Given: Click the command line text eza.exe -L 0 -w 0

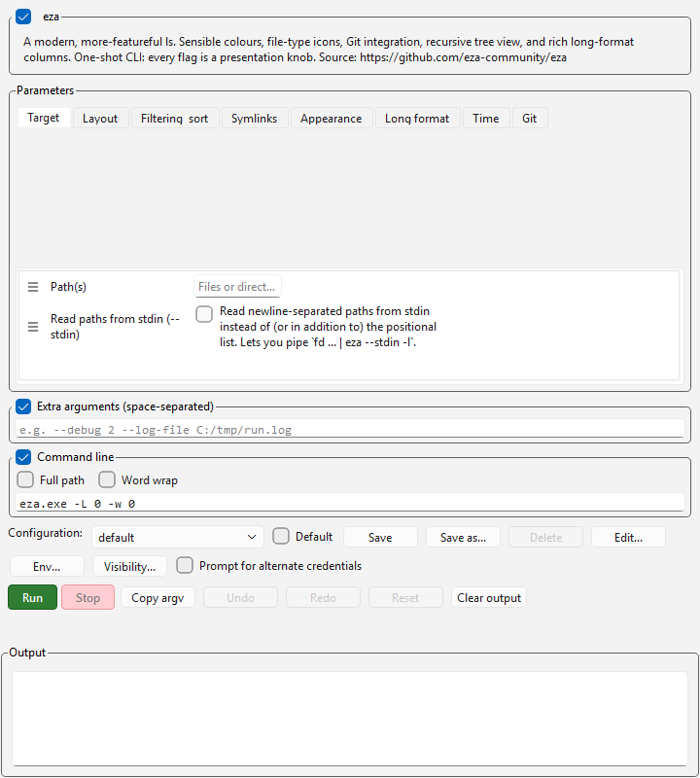Looking at the screenshot, I should click(x=78, y=504).
